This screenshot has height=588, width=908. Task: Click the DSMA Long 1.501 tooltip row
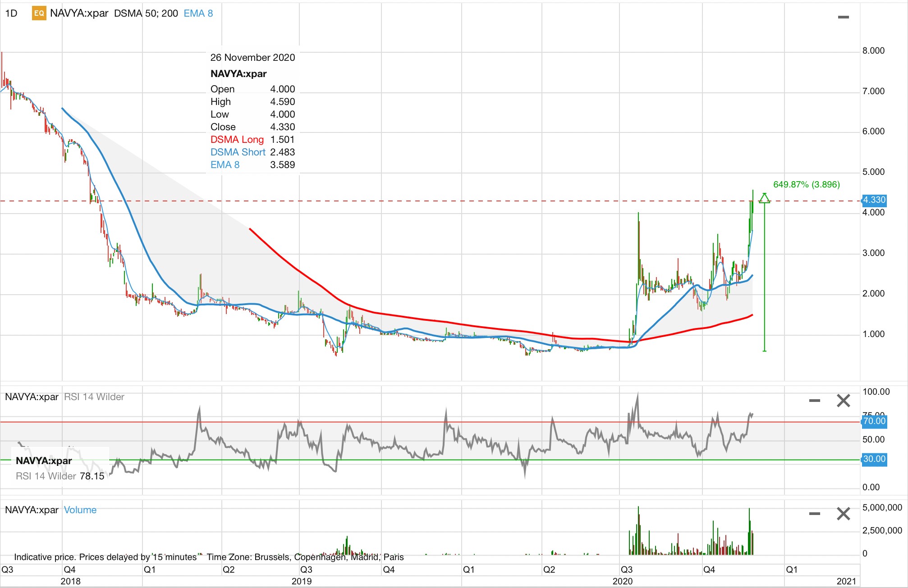pos(252,139)
